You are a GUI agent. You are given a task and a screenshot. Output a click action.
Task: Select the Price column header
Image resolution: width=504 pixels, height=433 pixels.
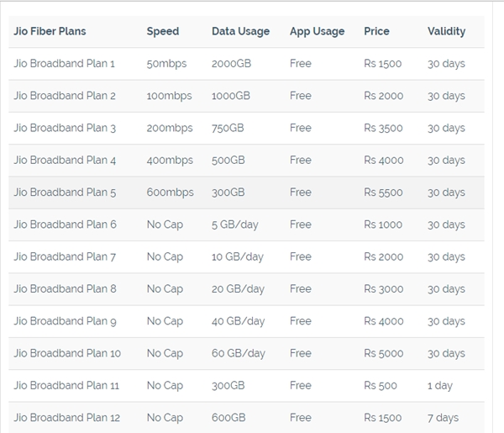coord(376,31)
